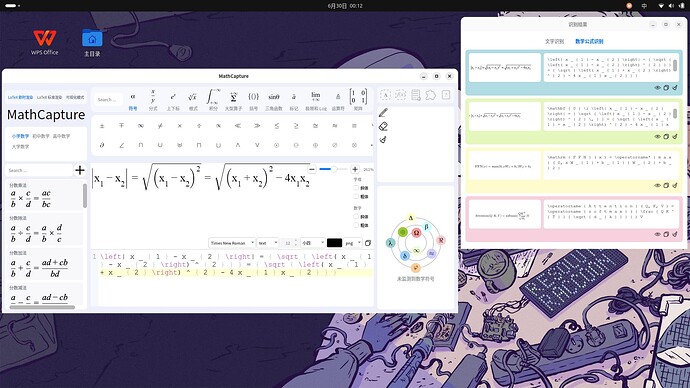Enable italic checkbox under 数字 numbers
Viewport: 690px width, 388px height.
click(x=356, y=216)
